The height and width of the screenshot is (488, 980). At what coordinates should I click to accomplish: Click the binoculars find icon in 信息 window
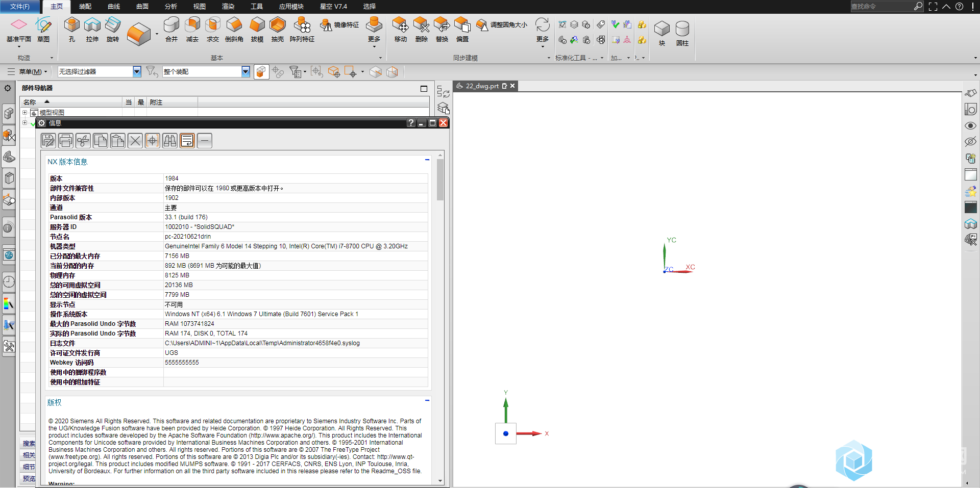[x=170, y=140]
